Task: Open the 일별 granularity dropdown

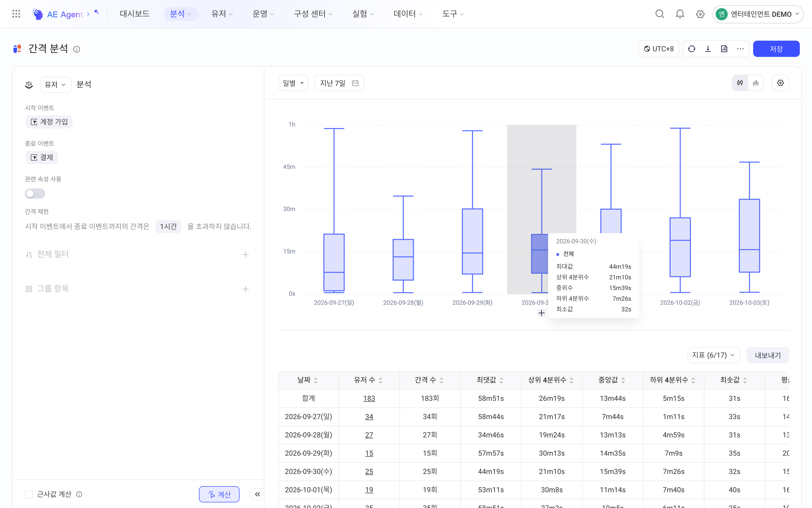Action: [x=293, y=83]
